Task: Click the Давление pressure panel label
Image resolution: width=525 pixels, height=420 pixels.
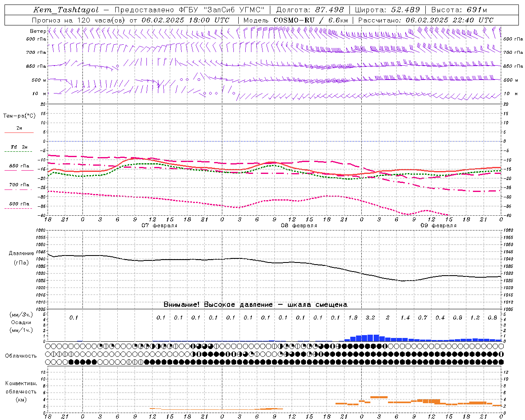Action: (x=21, y=253)
